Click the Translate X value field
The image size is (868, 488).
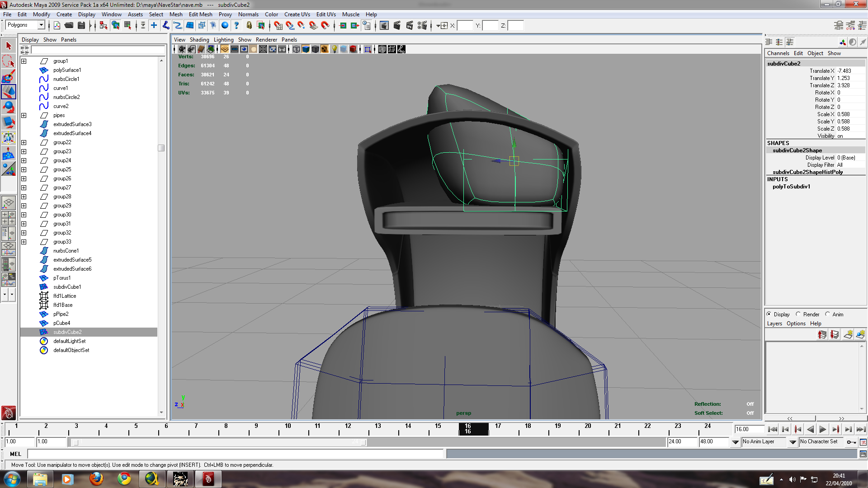[850, 71]
